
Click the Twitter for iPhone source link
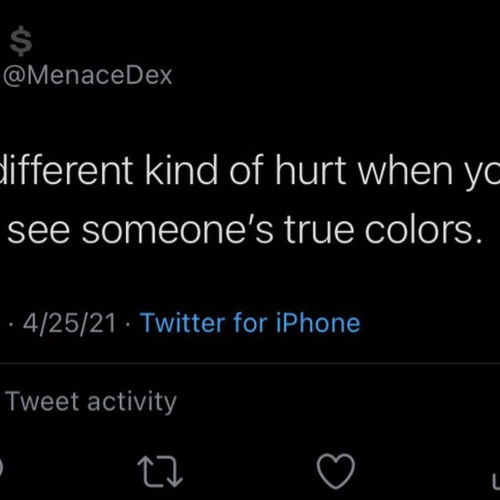[x=250, y=323]
